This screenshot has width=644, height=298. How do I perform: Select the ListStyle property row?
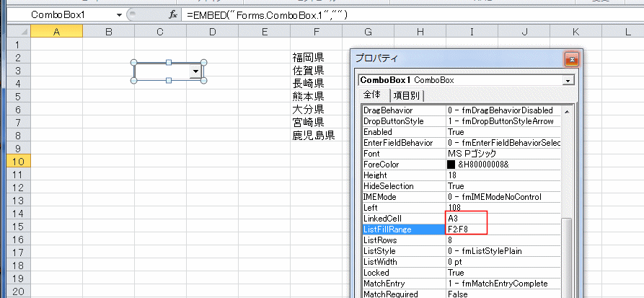coord(462,250)
